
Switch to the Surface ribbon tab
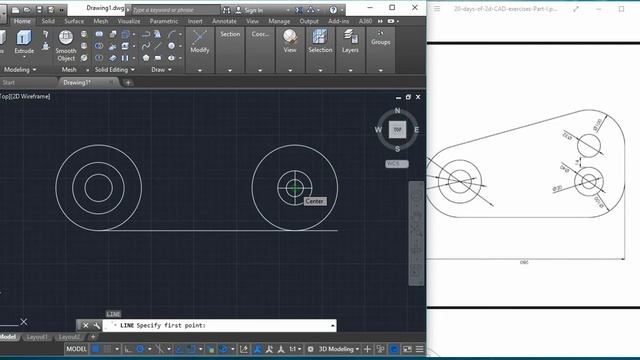tap(74, 21)
